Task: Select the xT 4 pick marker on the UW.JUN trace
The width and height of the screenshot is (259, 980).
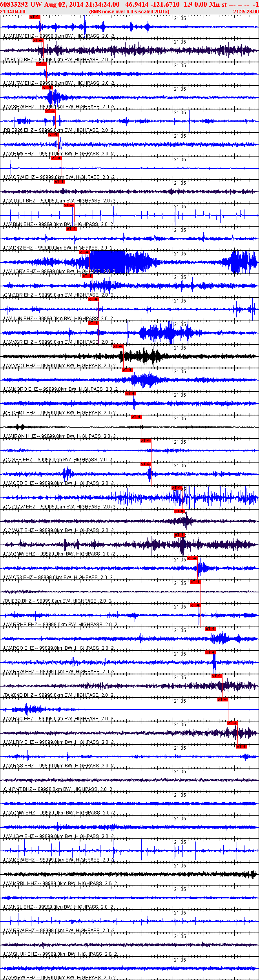Action: (x=93, y=299)
